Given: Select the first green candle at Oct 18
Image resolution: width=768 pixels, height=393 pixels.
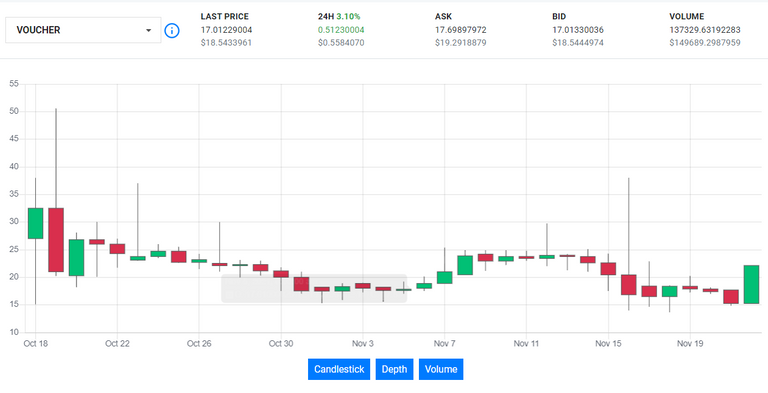Looking at the screenshot, I should click(35, 223).
